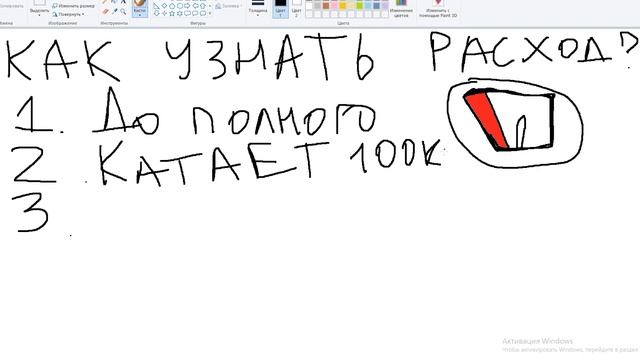
Task: Choose the oval callout shape
Action: (x=195, y=13)
